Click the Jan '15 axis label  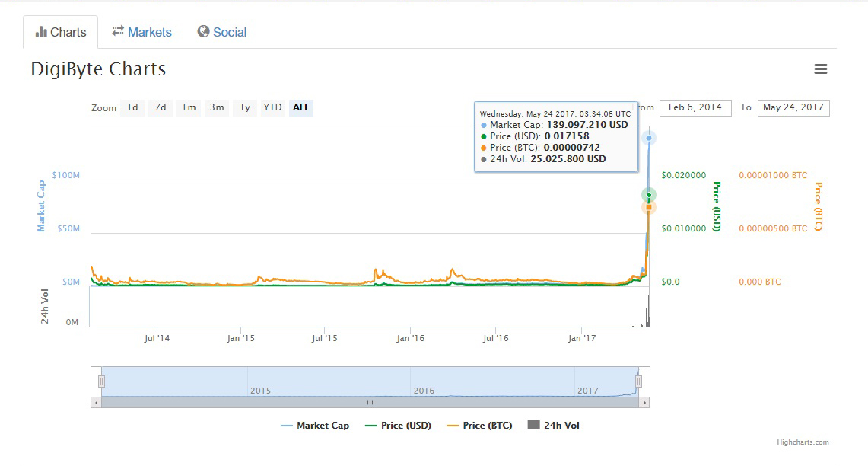point(241,338)
